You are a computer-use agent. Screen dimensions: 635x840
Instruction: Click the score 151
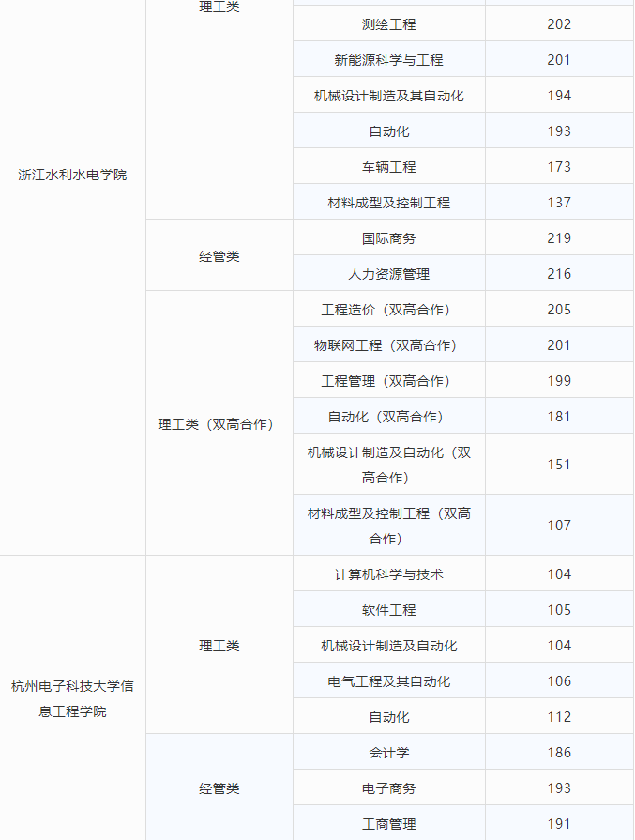(x=559, y=465)
